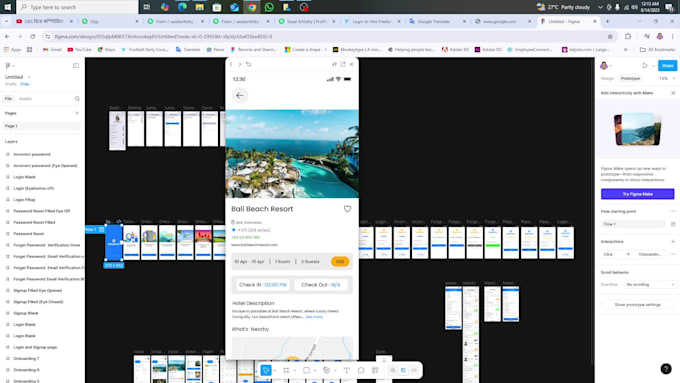This screenshot has width=680, height=383.
Task: Select the Frame tool in bottom toolbar
Action: pyautogui.click(x=286, y=370)
